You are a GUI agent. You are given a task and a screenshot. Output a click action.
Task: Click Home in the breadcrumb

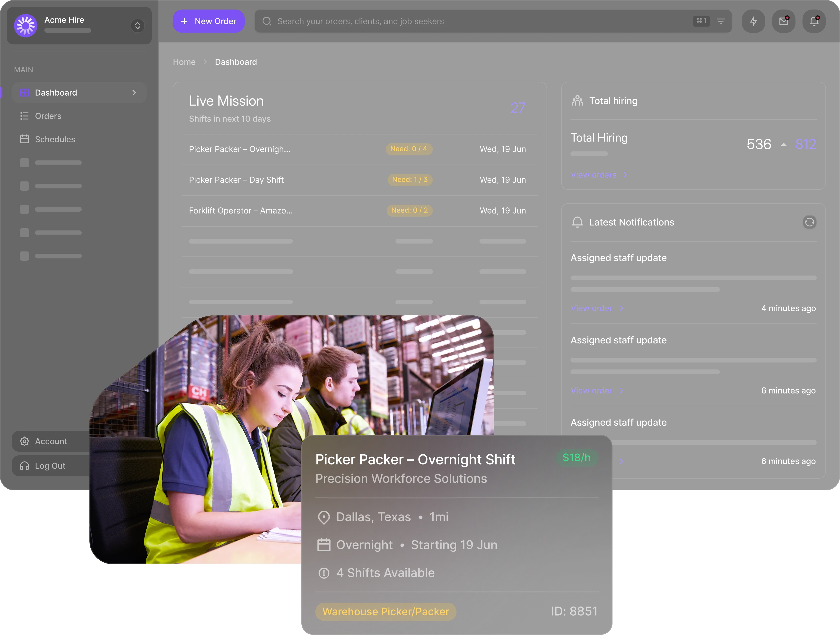coord(184,62)
